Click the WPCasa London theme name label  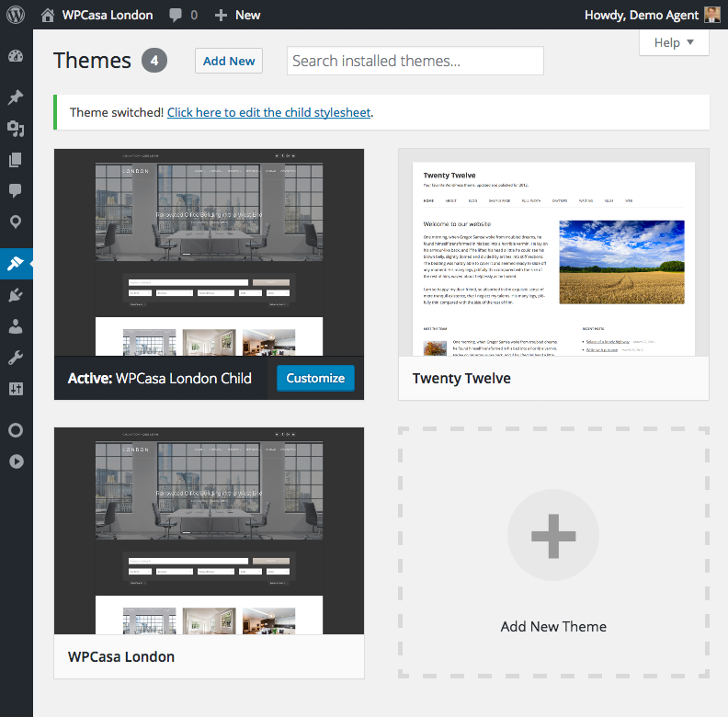(x=121, y=656)
